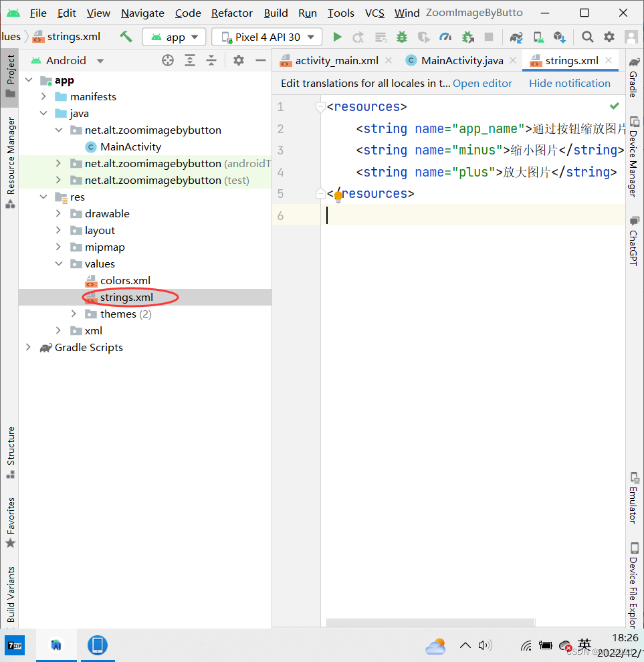This screenshot has height=662, width=644.
Task: Click Collapse All in project panel
Action: (211, 60)
